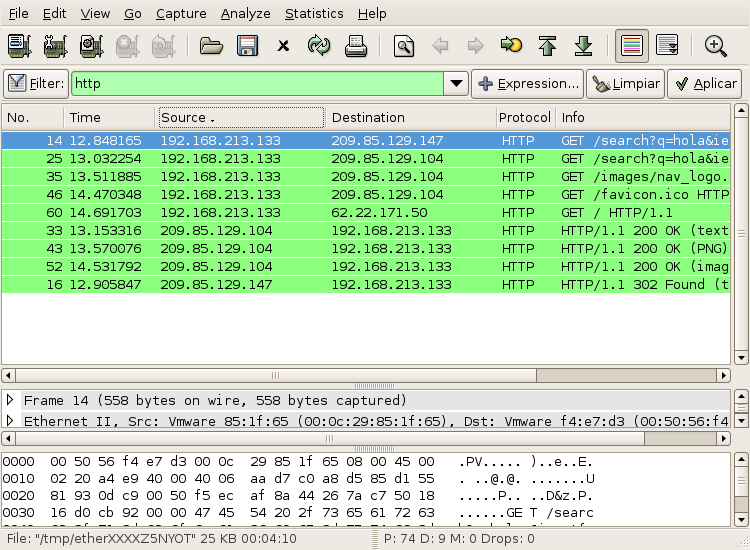Image resolution: width=750 pixels, height=550 pixels.
Task: Sort by the No. column header
Action: point(33,118)
